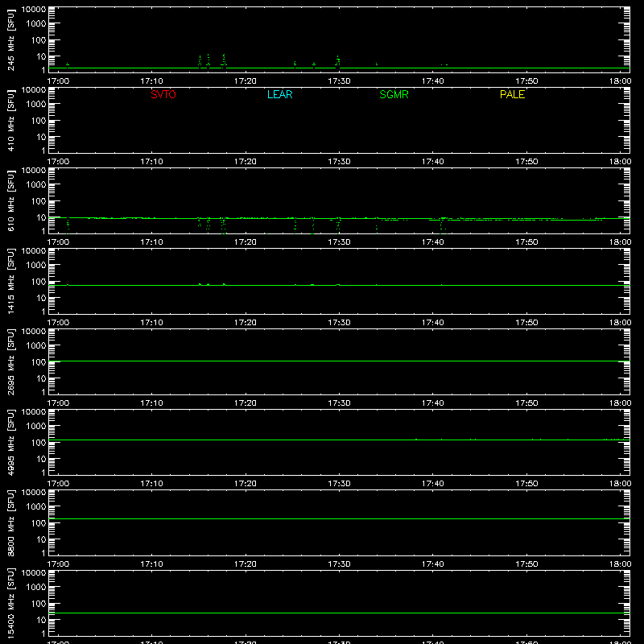Click the 610 MHz [SFU] axis label
The width and height of the screenshot is (644, 644).
[11, 202]
